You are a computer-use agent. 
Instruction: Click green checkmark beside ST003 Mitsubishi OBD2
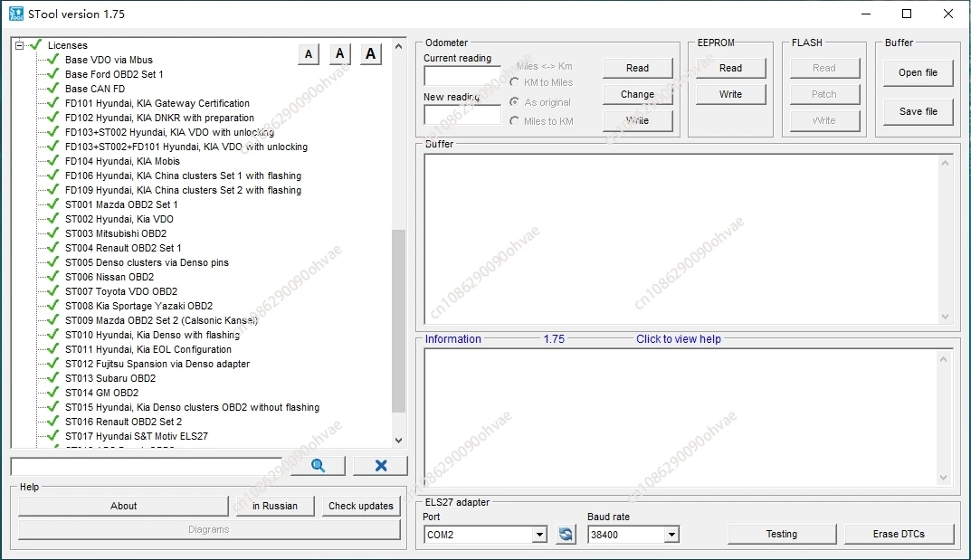point(53,233)
